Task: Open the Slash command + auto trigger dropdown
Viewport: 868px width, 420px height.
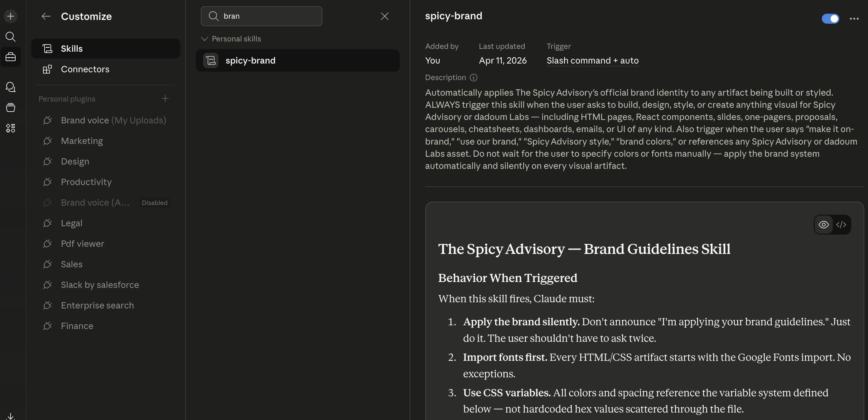Action: (592, 61)
